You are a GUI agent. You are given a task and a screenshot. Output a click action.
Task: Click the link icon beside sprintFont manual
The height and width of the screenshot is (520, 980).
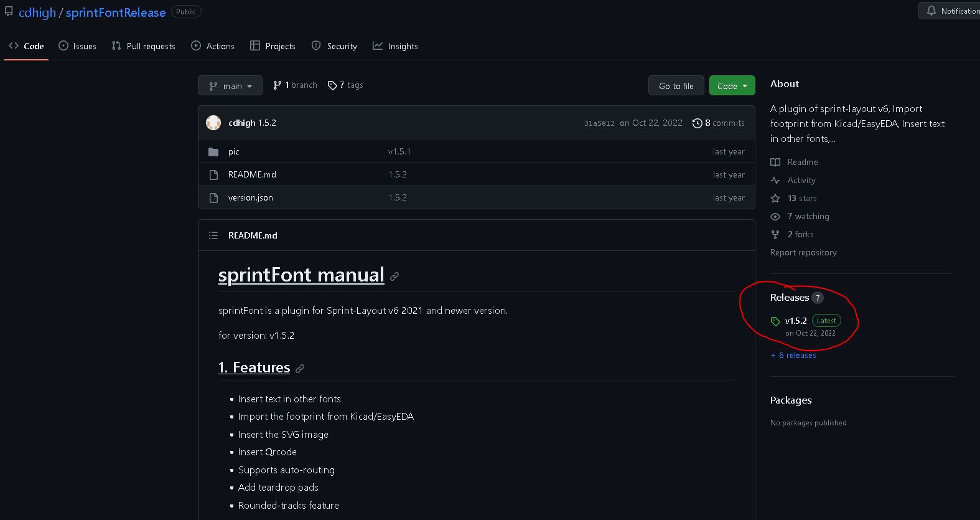[x=394, y=277]
